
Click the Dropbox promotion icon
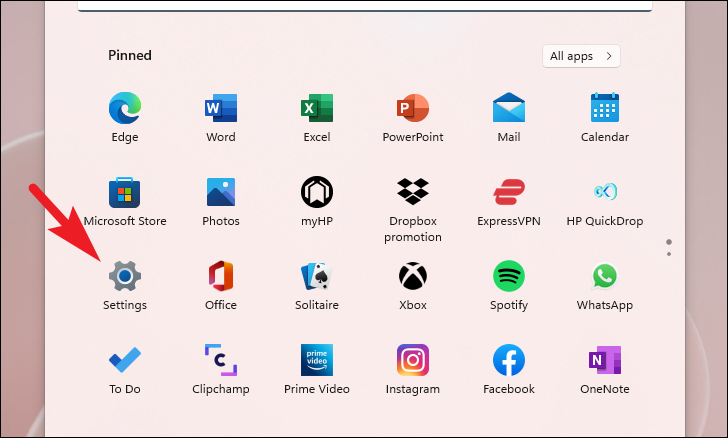[x=413, y=191]
